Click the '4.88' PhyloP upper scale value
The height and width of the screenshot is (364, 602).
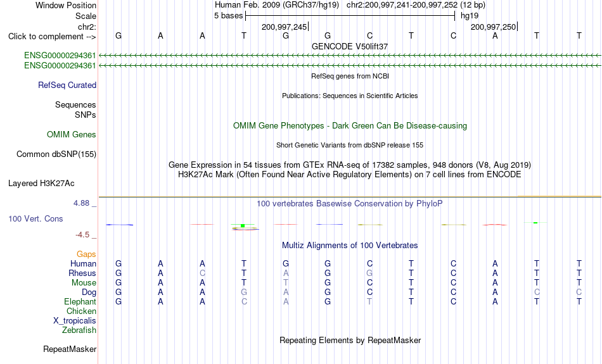tap(81, 203)
